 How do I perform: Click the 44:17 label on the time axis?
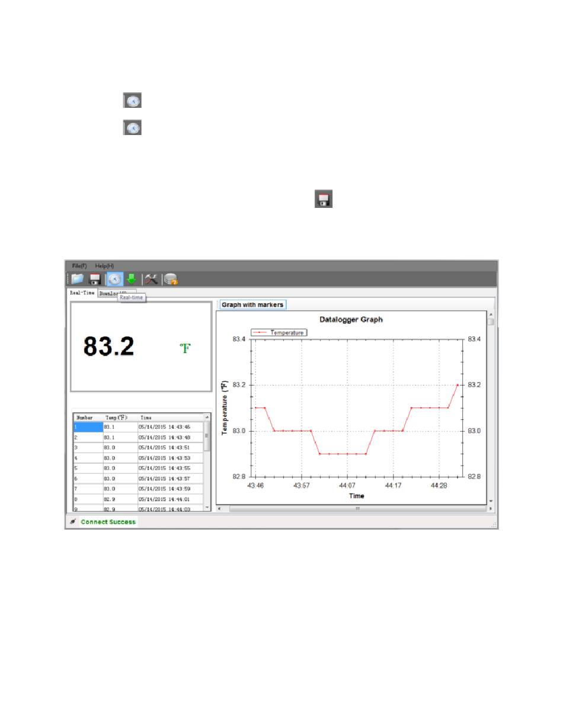394,486
